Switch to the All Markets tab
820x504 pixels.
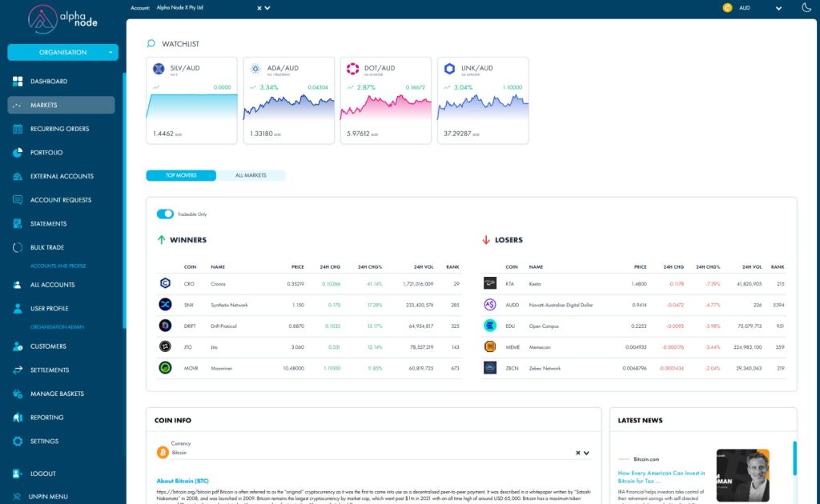pyautogui.click(x=251, y=175)
